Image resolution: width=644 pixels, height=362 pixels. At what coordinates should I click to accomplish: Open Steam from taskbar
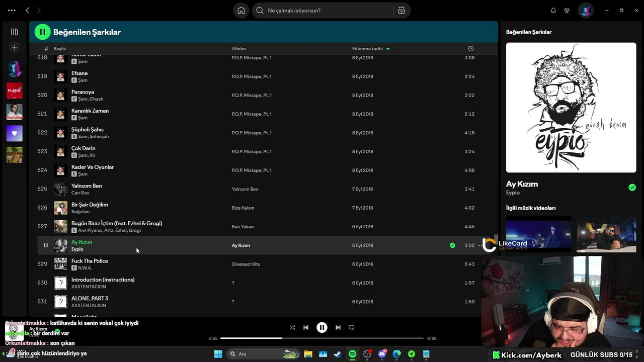point(338,354)
